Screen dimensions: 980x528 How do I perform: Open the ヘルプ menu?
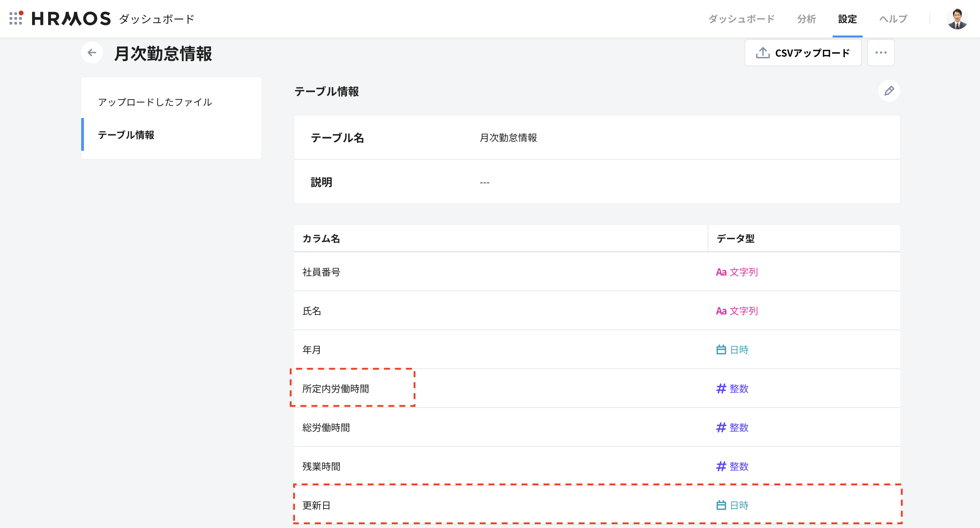pos(893,19)
